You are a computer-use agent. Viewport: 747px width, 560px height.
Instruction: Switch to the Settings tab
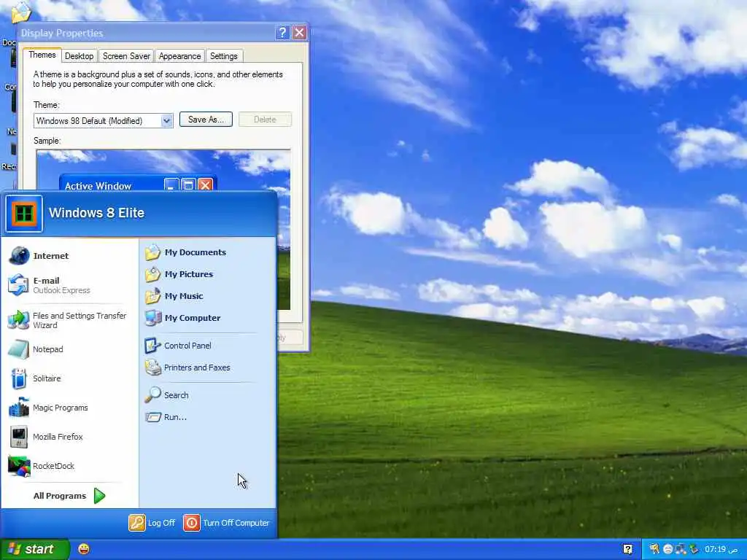click(224, 56)
